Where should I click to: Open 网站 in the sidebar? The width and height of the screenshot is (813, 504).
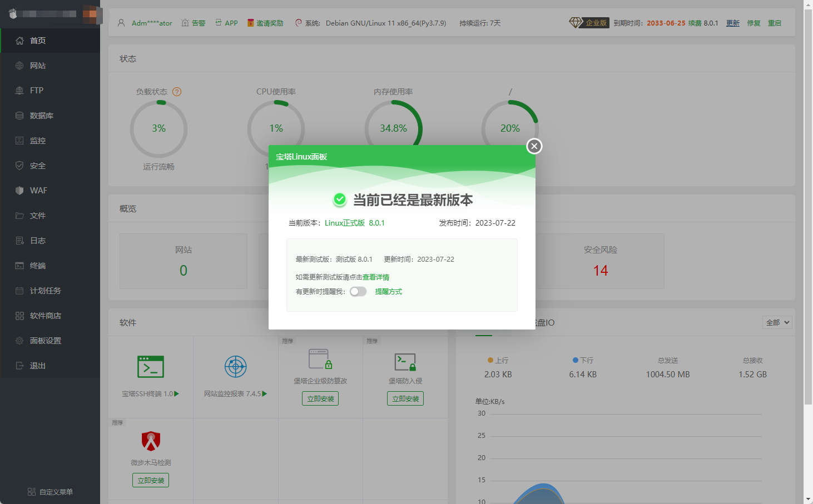coord(38,66)
